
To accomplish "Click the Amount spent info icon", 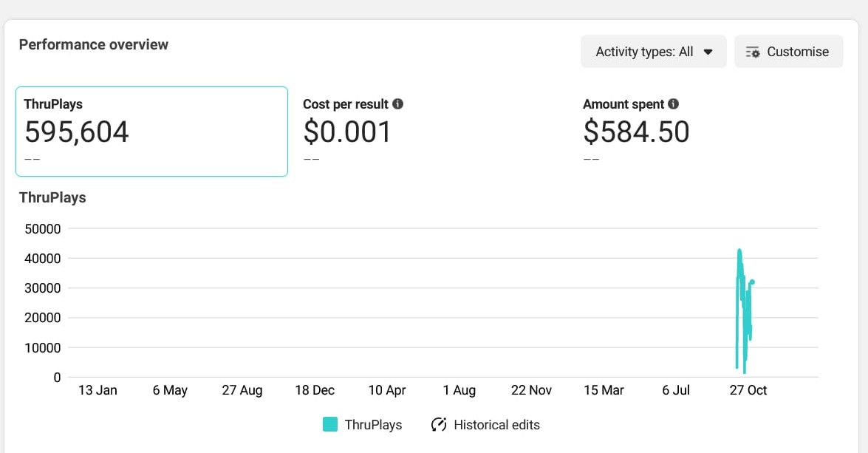I will 674,104.
